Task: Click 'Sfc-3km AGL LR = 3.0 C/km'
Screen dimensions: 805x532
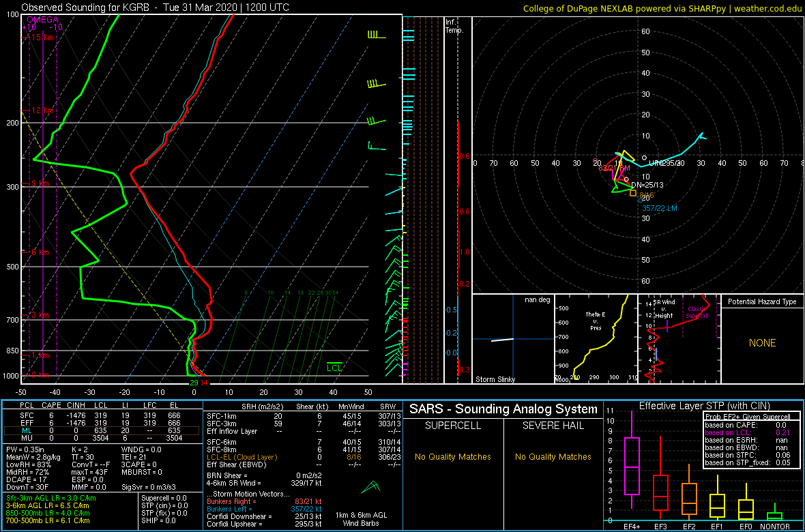Action: [51, 498]
